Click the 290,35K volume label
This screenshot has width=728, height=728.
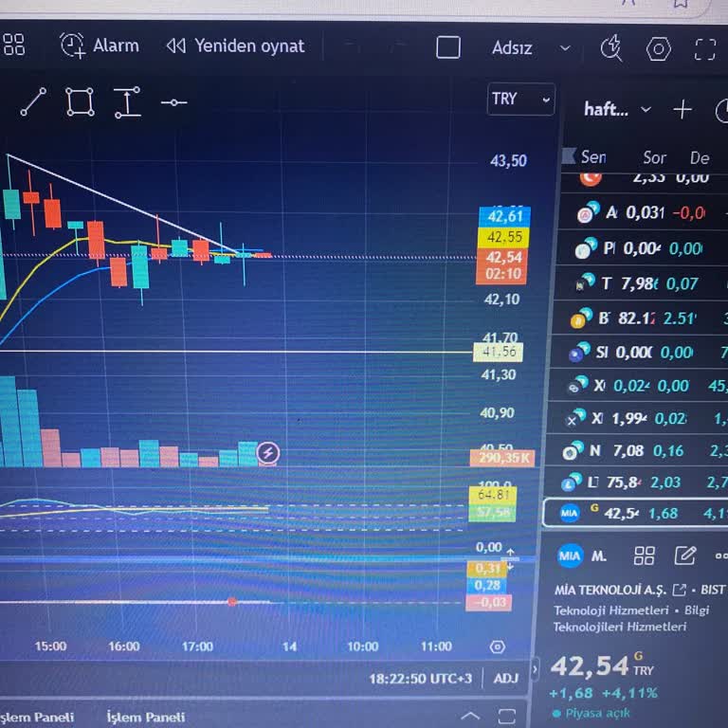(x=502, y=458)
